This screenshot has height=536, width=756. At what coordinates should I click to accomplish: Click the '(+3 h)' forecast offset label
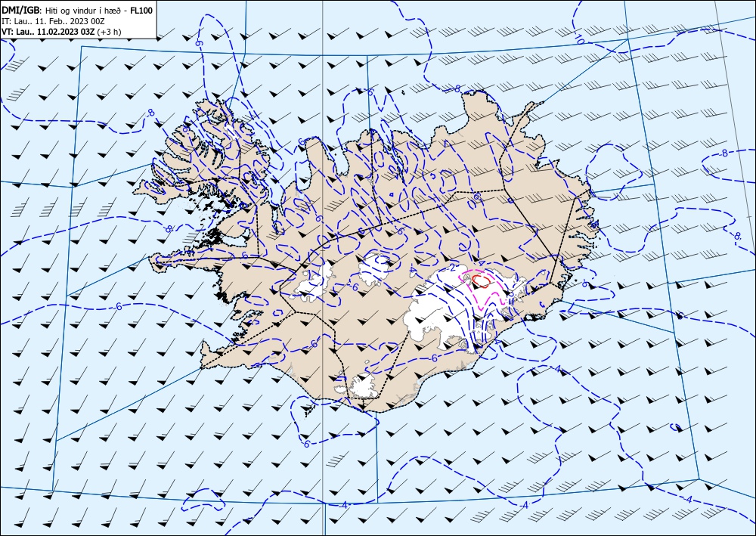coord(109,32)
